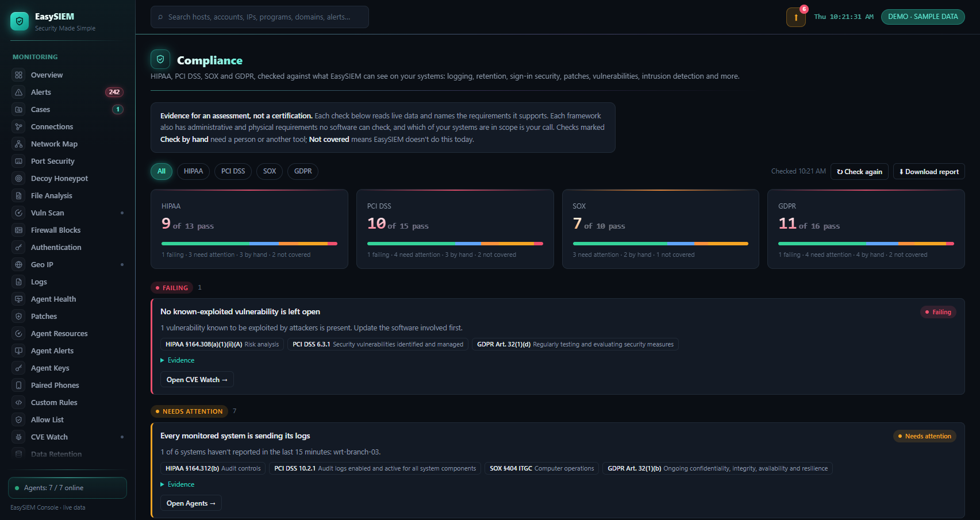Expand Evidence under monitored systems logs check

point(178,484)
